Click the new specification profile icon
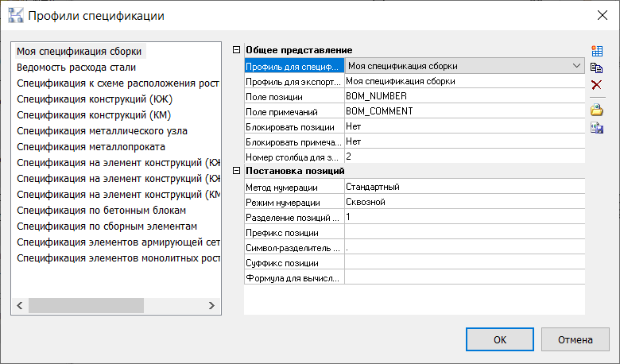This screenshot has height=364, width=620. [597, 51]
